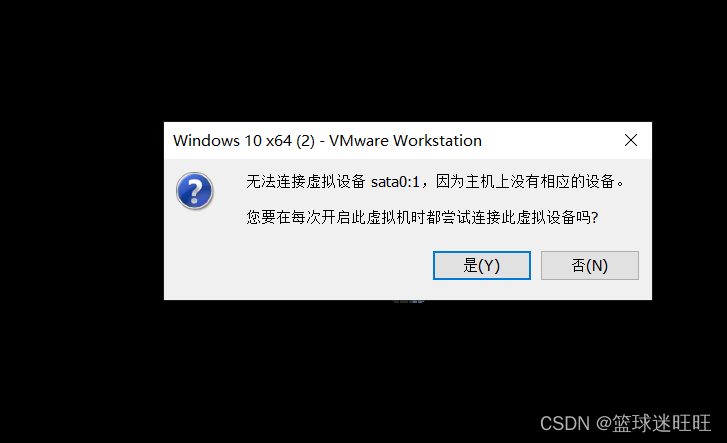Click the 是(Y) button to confirm
Image resolution: width=727 pixels, height=443 pixels.
coord(481,265)
